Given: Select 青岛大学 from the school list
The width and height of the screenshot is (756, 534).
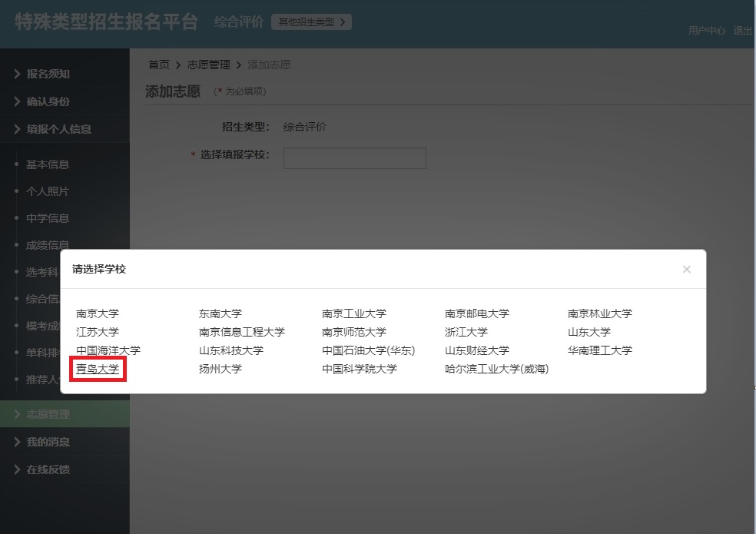Looking at the screenshot, I should (98, 369).
